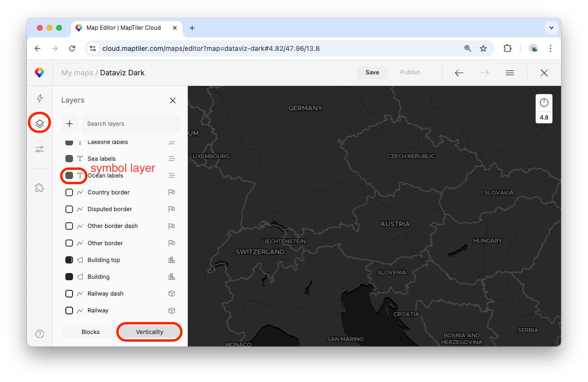Open the sliders settings icon in sidebar
The height and width of the screenshot is (382, 588).
[x=40, y=149]
